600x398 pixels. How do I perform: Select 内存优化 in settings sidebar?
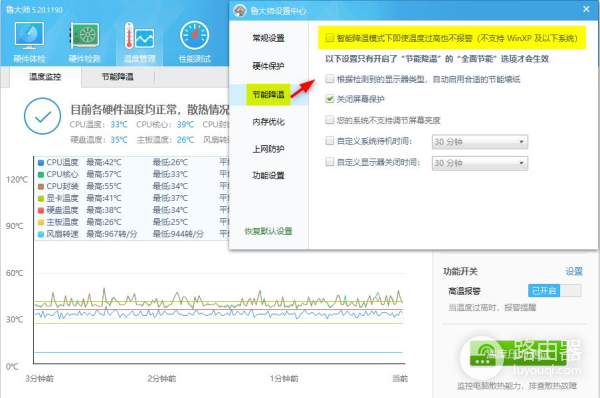pos(268,122)
